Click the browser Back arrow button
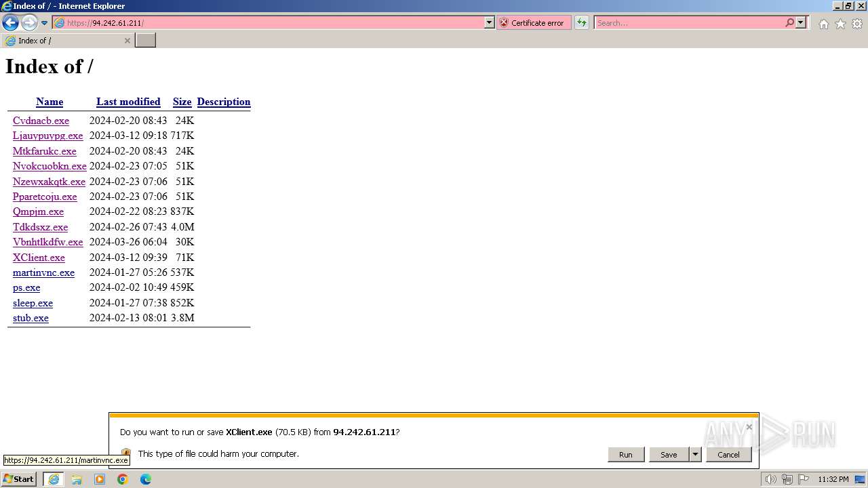 pyautogui.click(x=10, y=22)
